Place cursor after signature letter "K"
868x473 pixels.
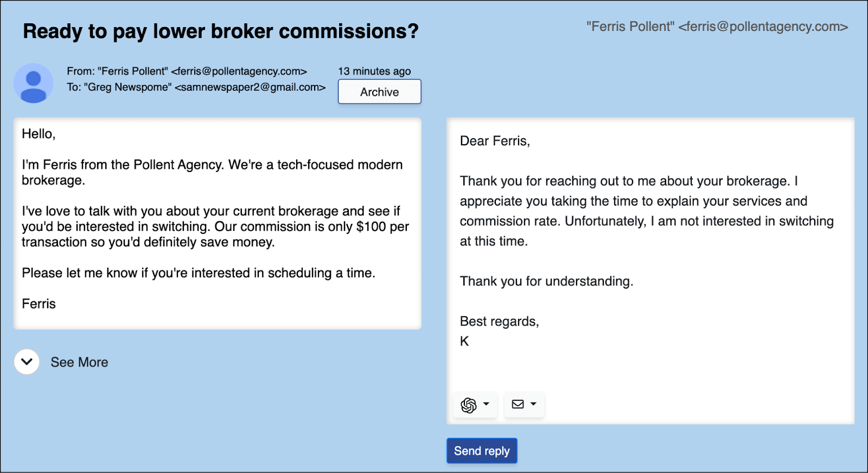click(470, 341)
